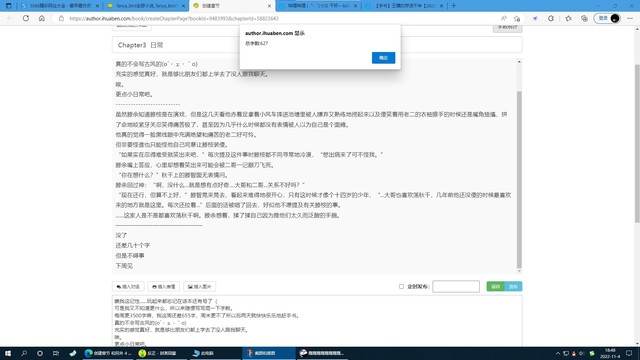Click the volume icon in system tray

(x=582, y=353)
